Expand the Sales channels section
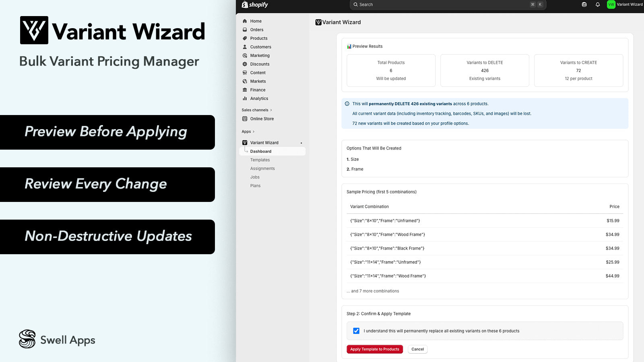Image resolution: width=644 pixels, height=362 pixels. (272, 110)
